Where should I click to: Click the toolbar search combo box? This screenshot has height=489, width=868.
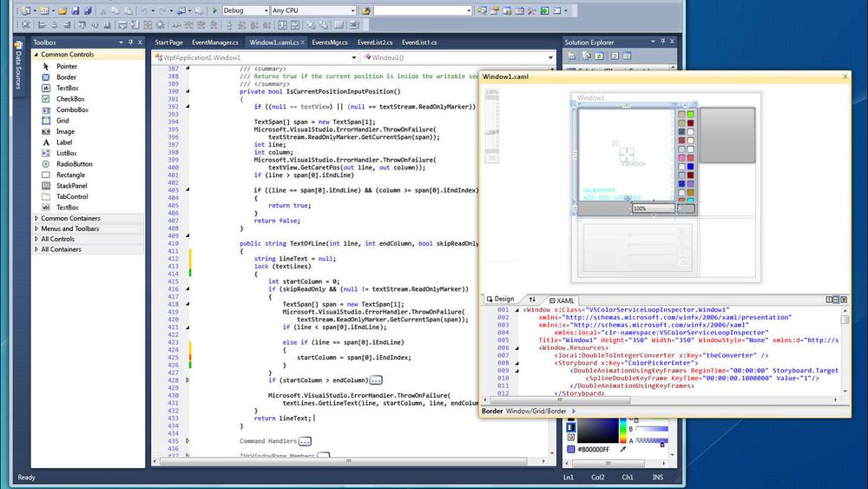(423, 10)
